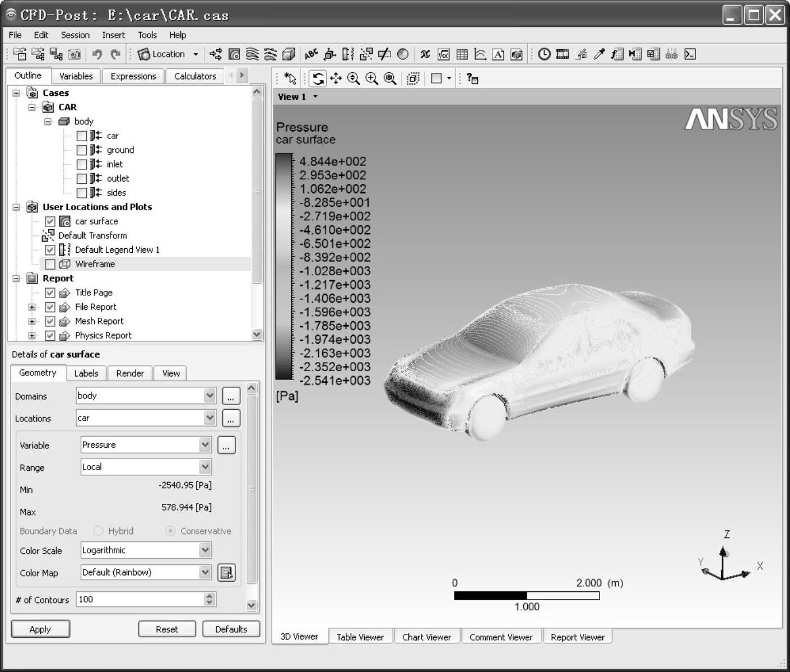Viewport: 790px width, 672px height.
Task: Open the Timestep Selector clock icon
Action: point(544,54)
